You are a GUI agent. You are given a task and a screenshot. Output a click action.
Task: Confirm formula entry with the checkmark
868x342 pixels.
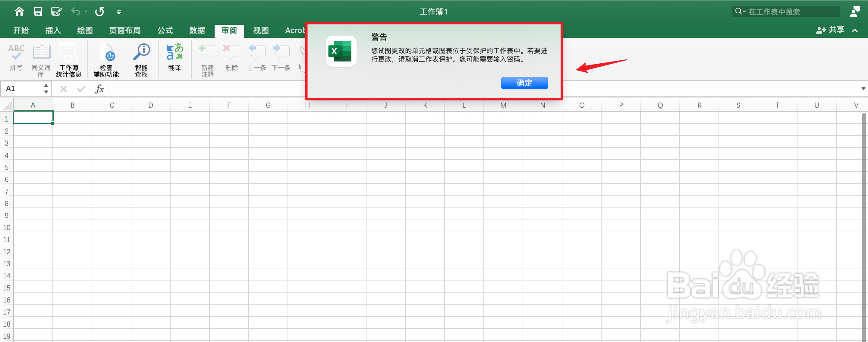click(x=81, y=89)
